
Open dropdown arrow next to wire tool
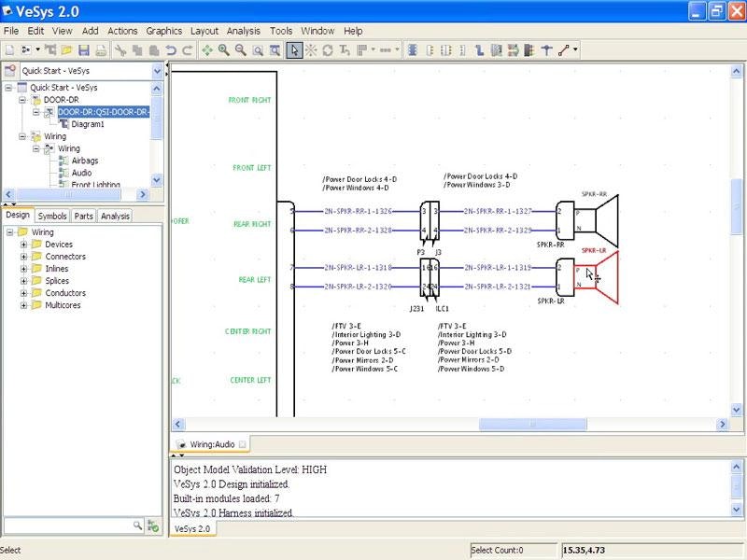(x=575, y=49)
